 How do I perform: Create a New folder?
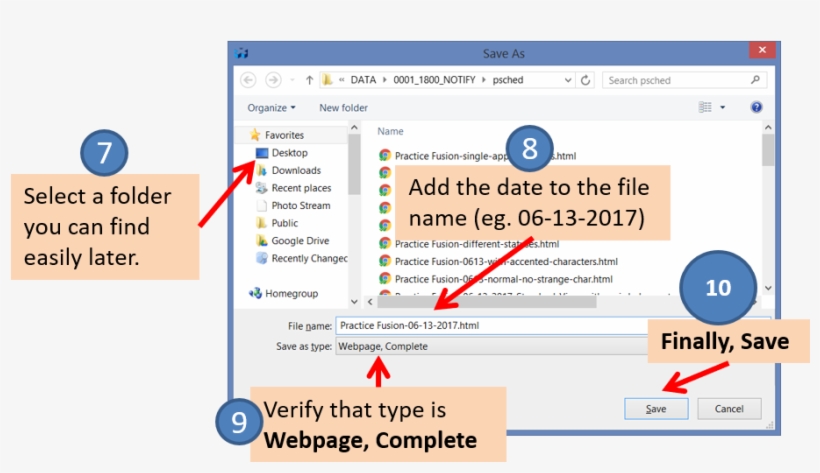344,108
